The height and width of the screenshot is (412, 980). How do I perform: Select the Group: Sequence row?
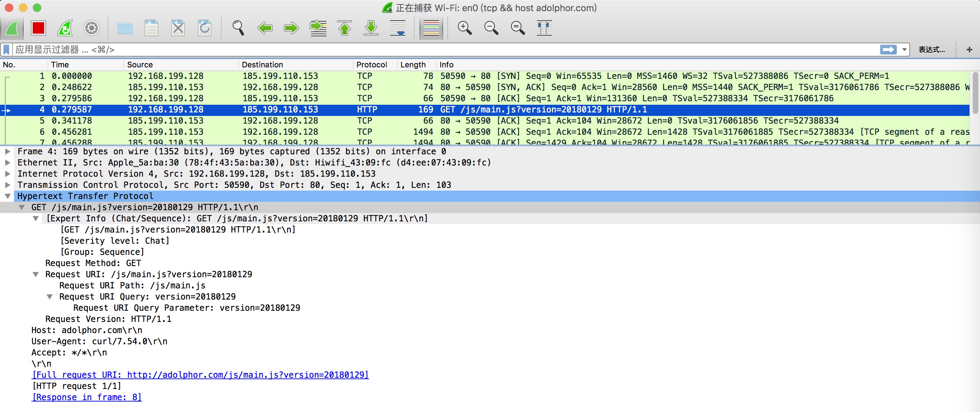[x=102, y=252]
